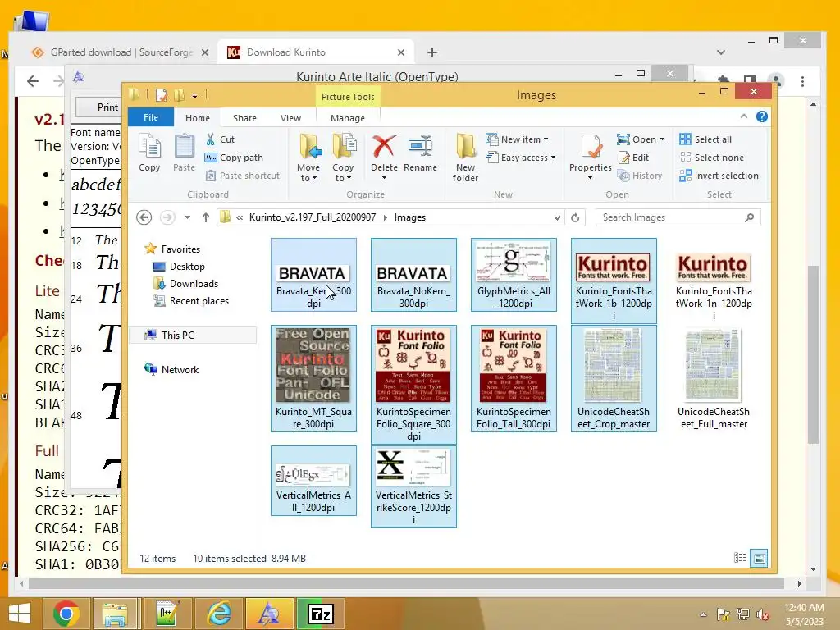Click the red Delete X icon
The image size is (840, 630).
(384, 146)
